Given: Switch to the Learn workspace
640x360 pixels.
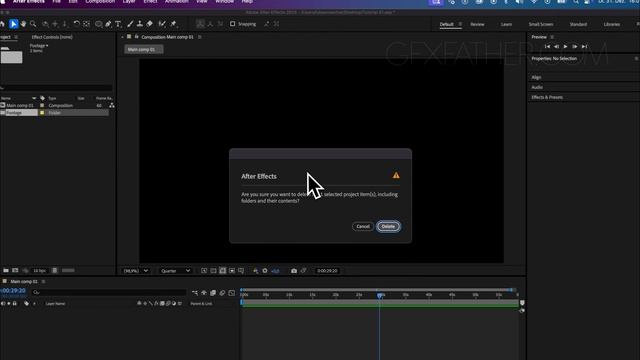Looking at the screenshot, I should (x=506, y=24).
